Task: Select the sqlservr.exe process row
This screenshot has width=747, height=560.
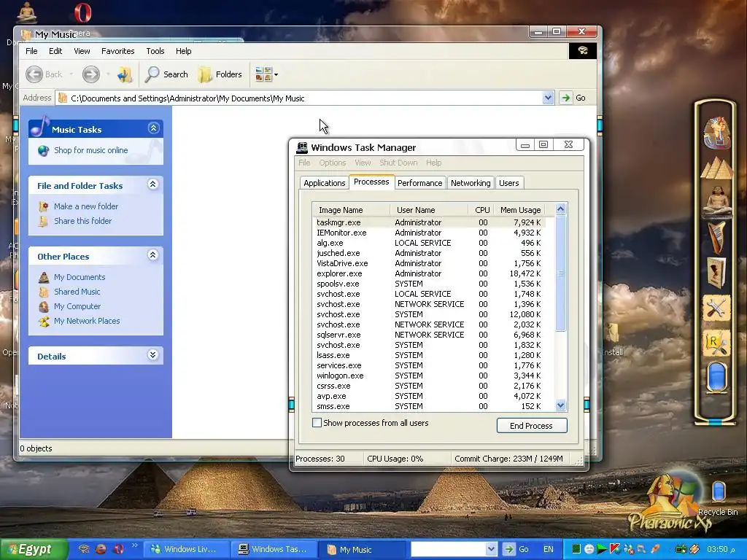Action: click(428, 335)
